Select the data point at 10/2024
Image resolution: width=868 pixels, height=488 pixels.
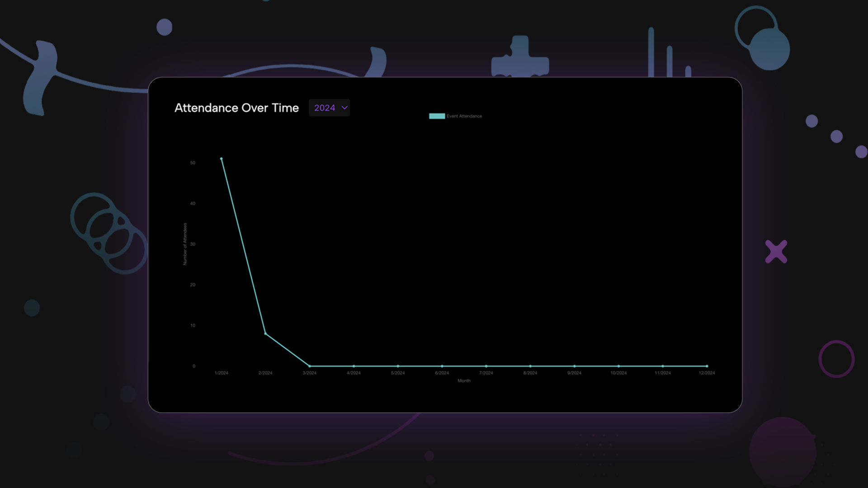coord(618,366)
